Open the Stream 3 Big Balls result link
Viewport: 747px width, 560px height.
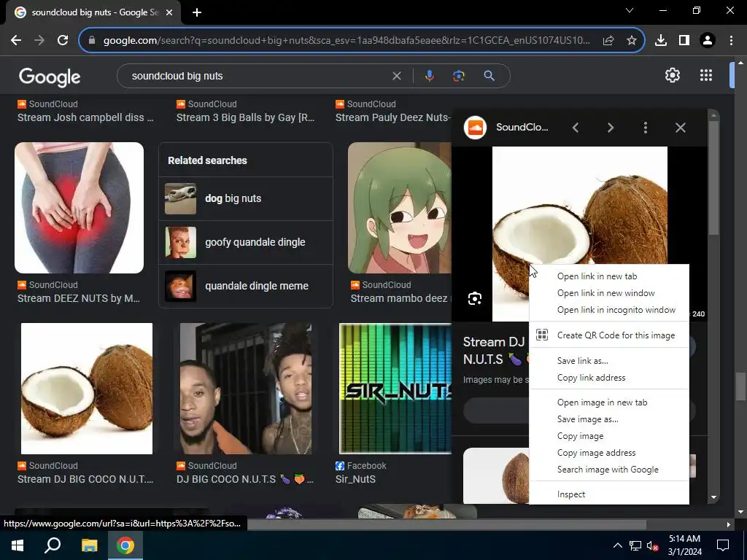pos(245,117)
